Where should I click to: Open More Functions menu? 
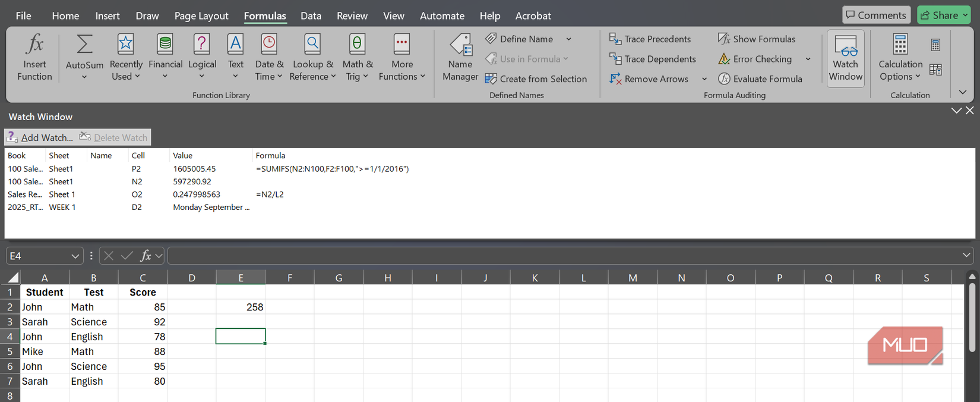point(402,58)
